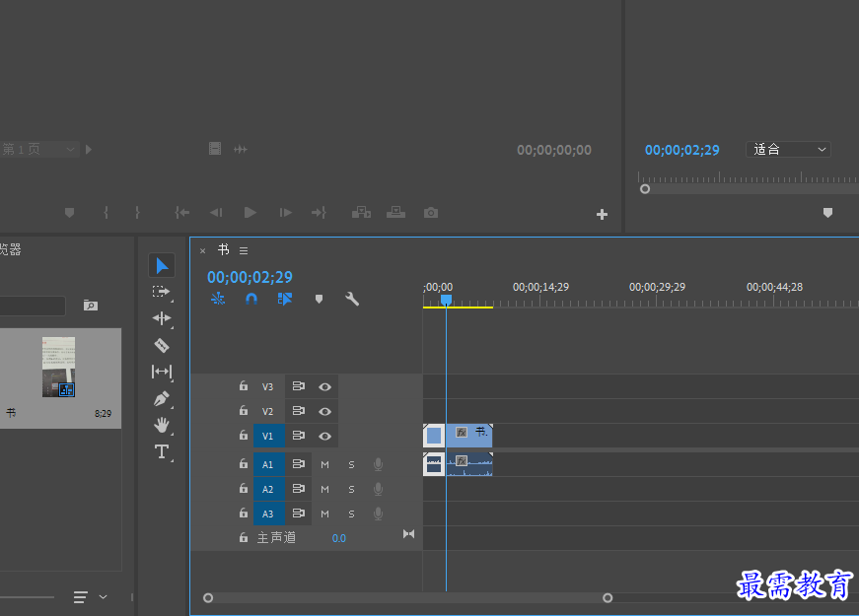Image resolution: width=859 pixels, height=616 pixels.
Task: Play the source monitor clip
Action: (x=251, y=213)
